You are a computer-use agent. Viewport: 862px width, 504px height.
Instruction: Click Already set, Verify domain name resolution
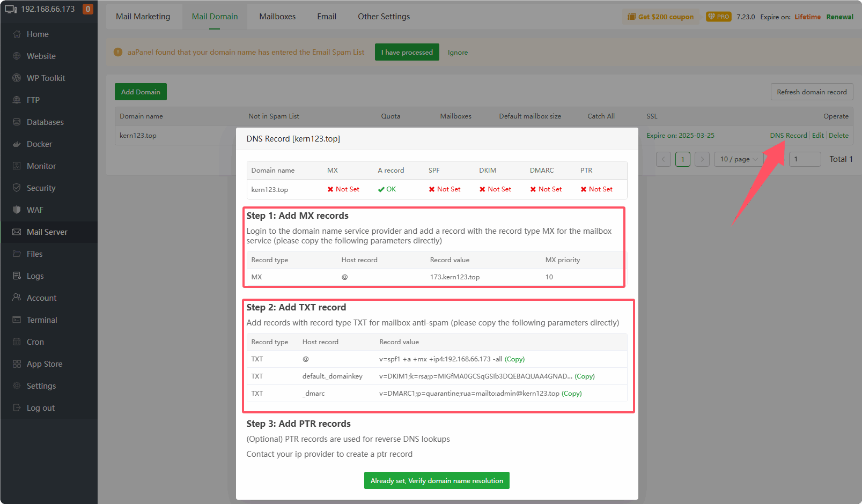coord(437,480)
